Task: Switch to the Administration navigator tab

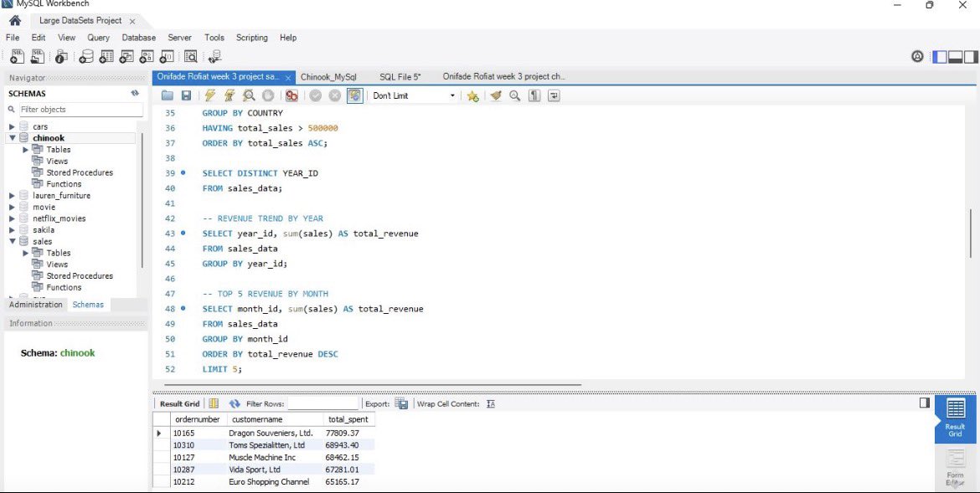Action: coord(36,305)
